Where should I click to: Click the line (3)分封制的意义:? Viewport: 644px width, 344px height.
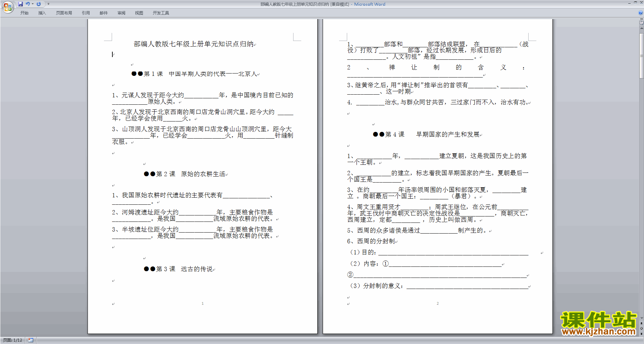[439, 286]
